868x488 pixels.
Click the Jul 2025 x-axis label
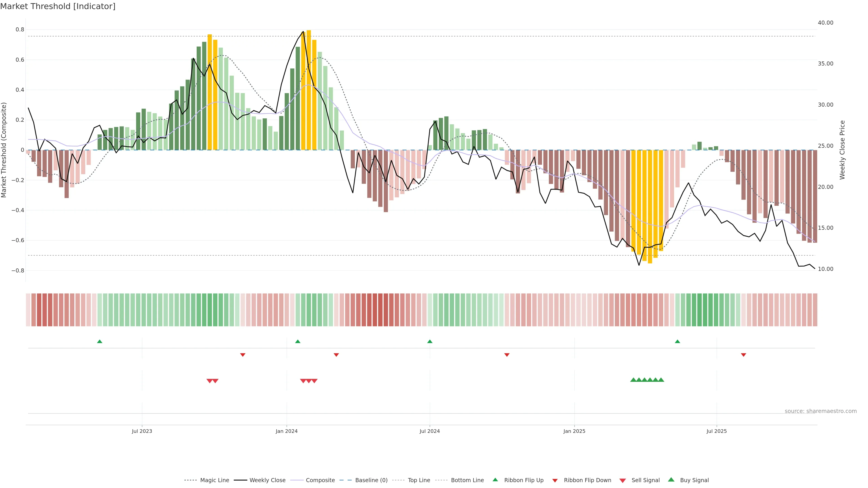[x=716, y=431]
